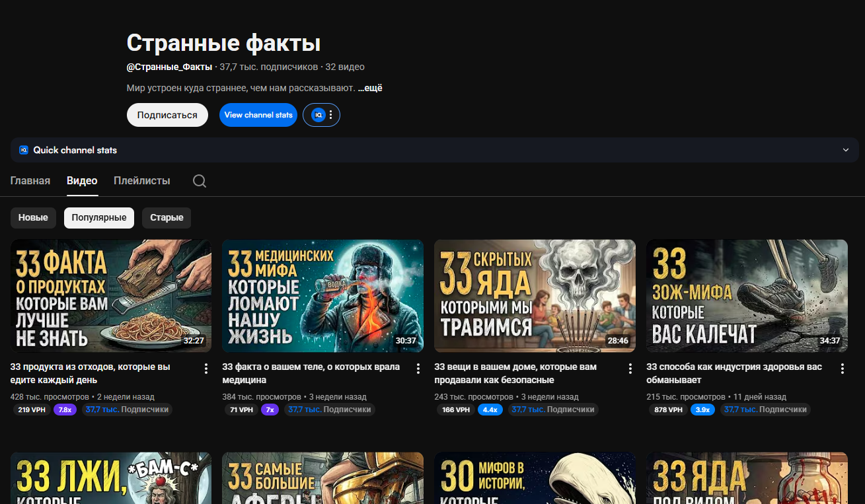Select the Видео tab

tap(82, 180)
